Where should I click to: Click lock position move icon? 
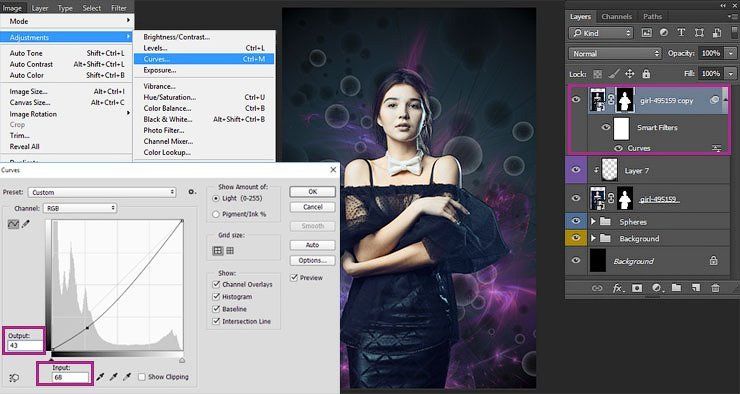point(630,74)
